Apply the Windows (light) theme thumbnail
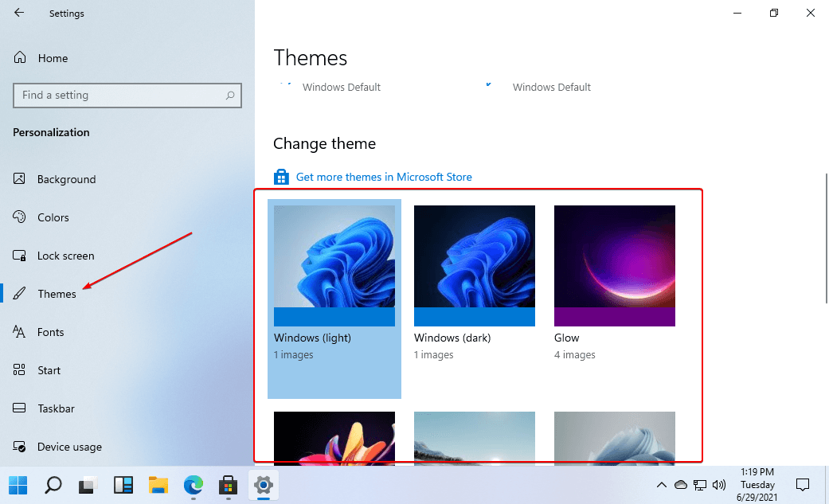The width and height of the screenshot is (829, 504). 334,265
